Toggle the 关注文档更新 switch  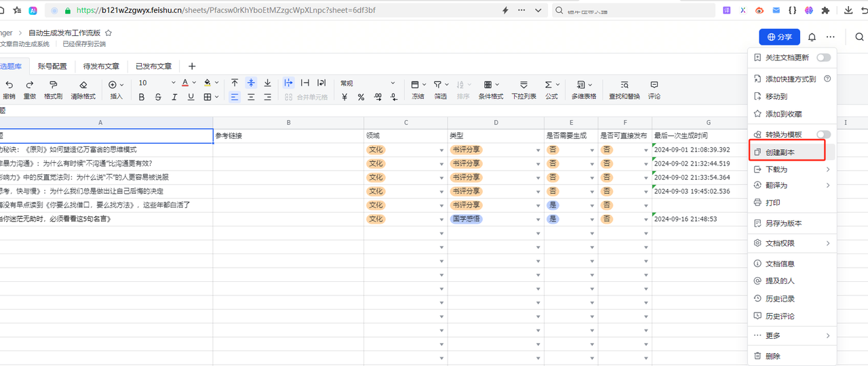(823, 58)
